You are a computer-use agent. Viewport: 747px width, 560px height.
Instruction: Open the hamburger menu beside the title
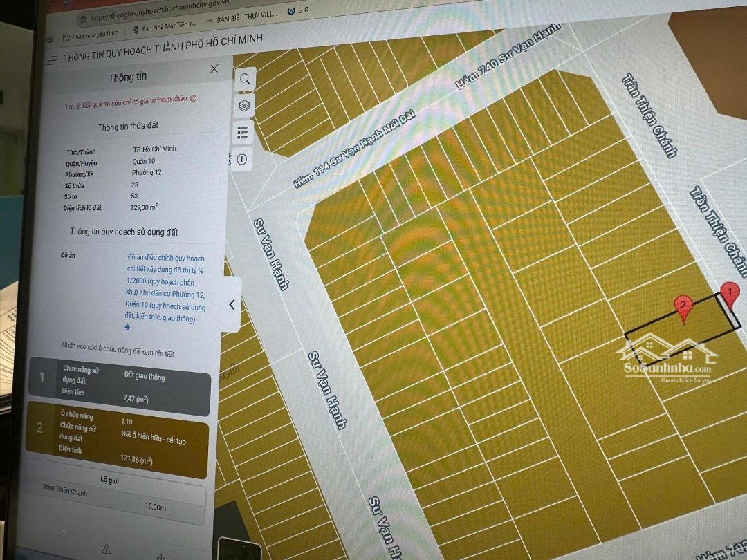[52, 60]
